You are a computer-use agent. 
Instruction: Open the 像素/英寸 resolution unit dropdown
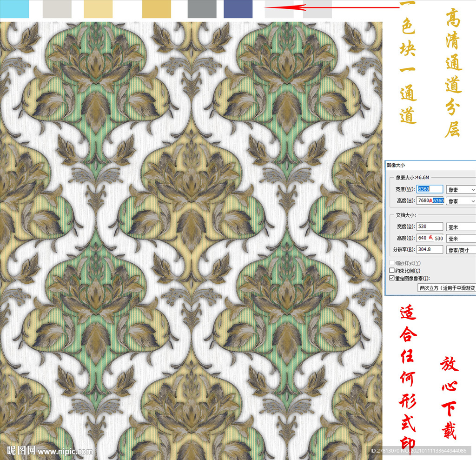(461, 250)
